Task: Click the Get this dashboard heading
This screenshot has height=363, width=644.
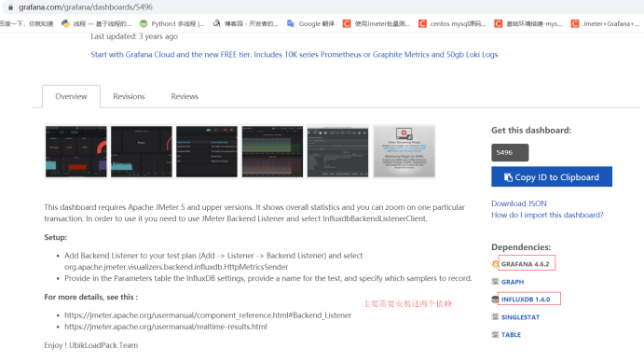Action: 531,131
